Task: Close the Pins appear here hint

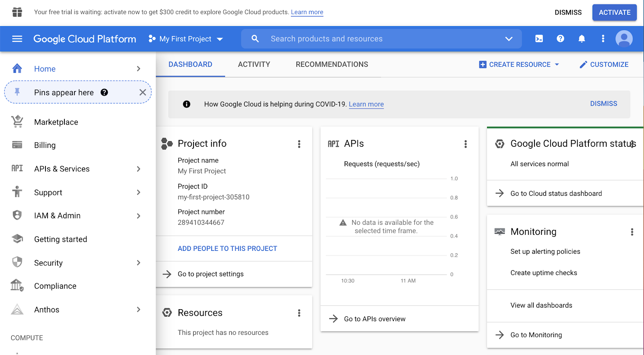Action: click(142, 92)
